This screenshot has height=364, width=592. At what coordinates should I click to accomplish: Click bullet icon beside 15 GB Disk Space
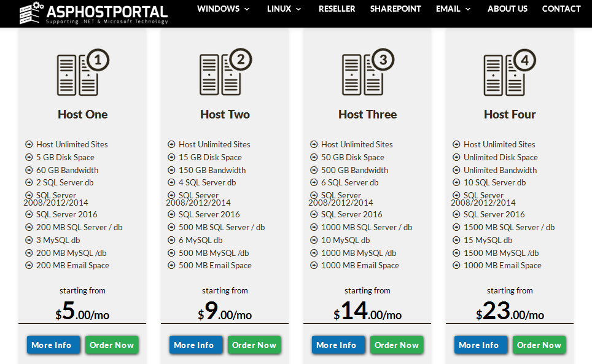(x=171, y=157)
